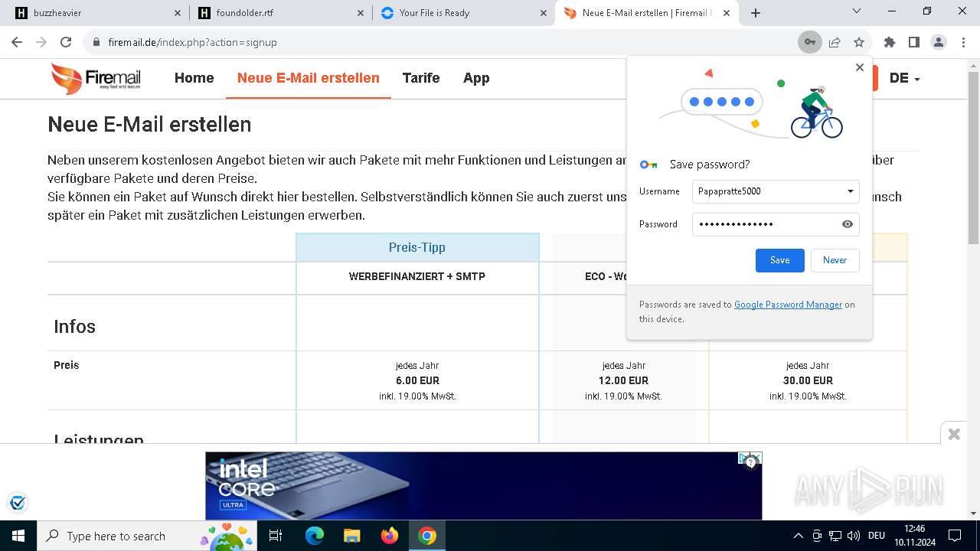
Task: Show hidden tray icons chevron
Action: [799, 536]
